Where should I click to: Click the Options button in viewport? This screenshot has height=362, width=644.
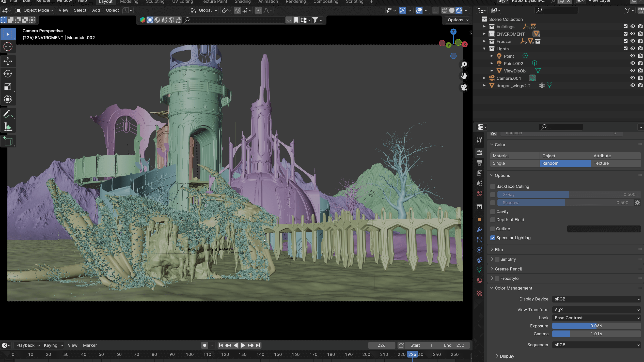458,20
